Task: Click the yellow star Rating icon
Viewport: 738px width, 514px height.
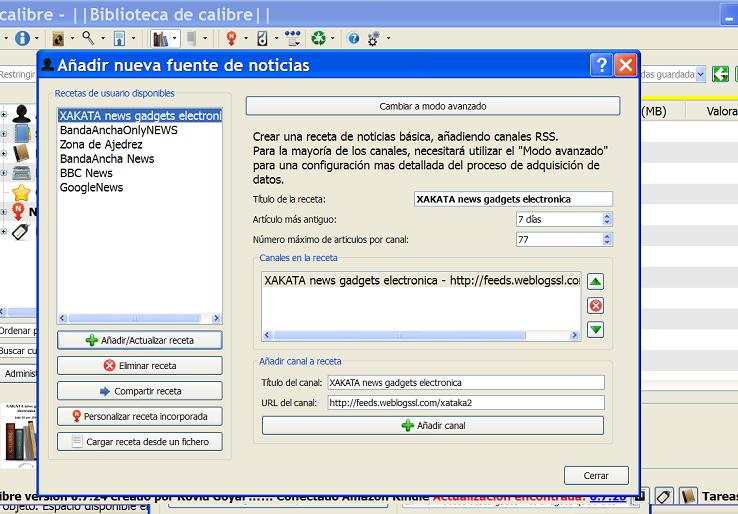Action: (21, 193)
